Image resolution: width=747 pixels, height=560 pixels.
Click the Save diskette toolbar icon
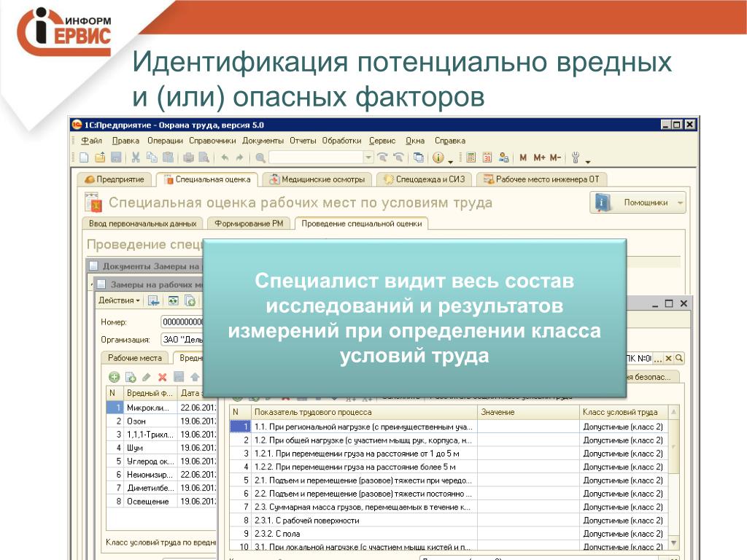coord(116,157)
